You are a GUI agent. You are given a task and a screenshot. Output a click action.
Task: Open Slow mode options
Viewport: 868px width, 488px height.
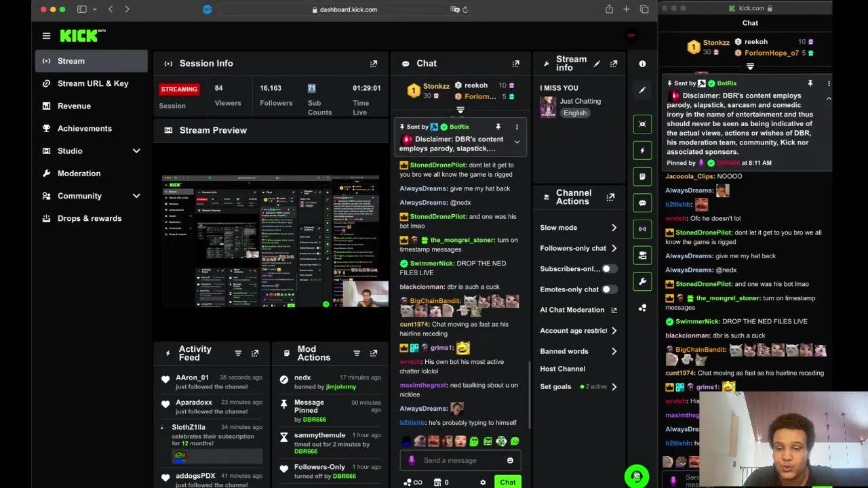pyautogui.click(x=578, y=228)
